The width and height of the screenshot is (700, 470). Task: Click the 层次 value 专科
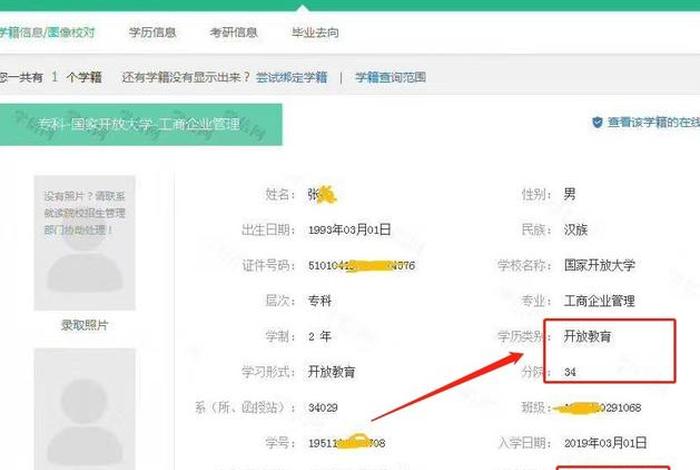coord(320,301)
